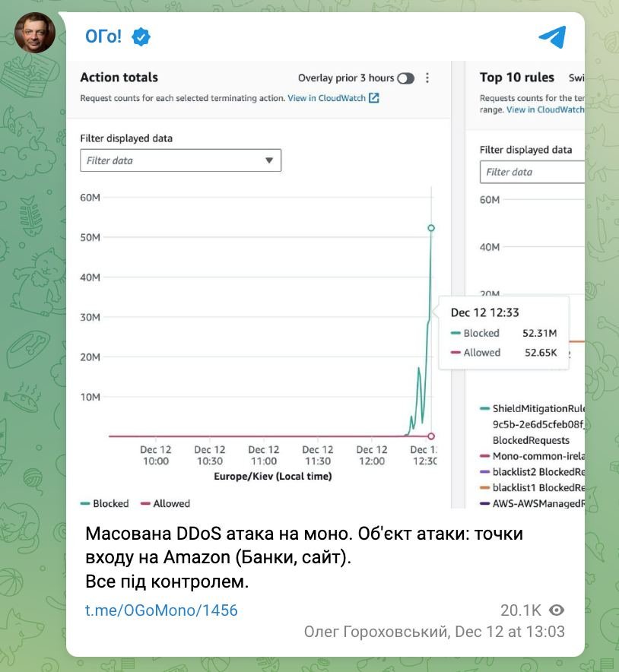Image resolution: width=619 pixels, height=672 pixels.
Task: Toggle Overlay prior 3 hours switch
Action: point(405,78)
